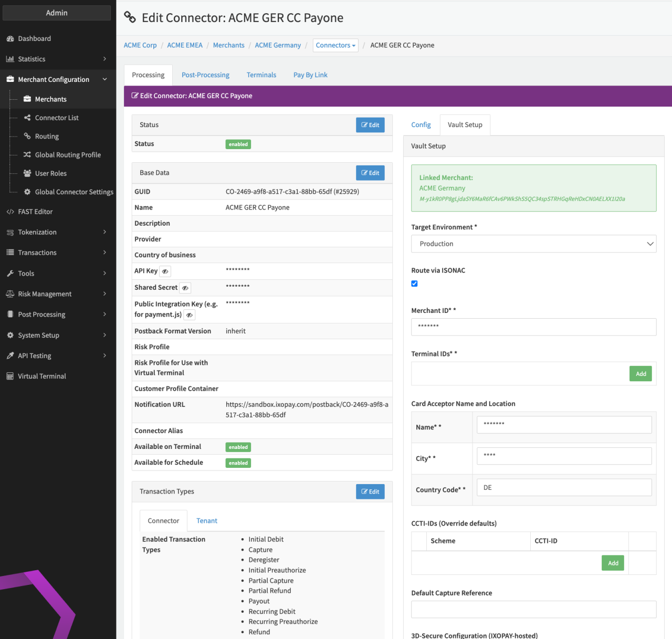The width and height of the screenshot is (672, 639).
Task: Show the hidden Shared Secret
Action: pos(185,288)
